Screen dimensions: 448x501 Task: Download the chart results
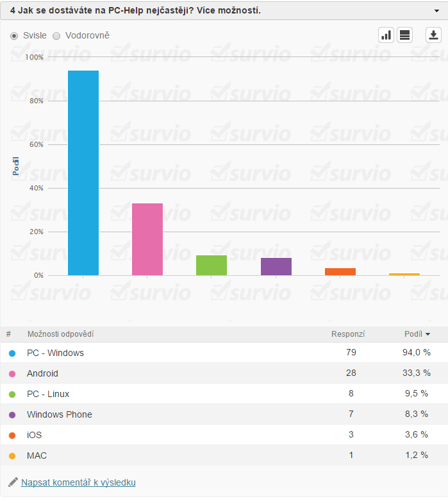tap(433, 35)
